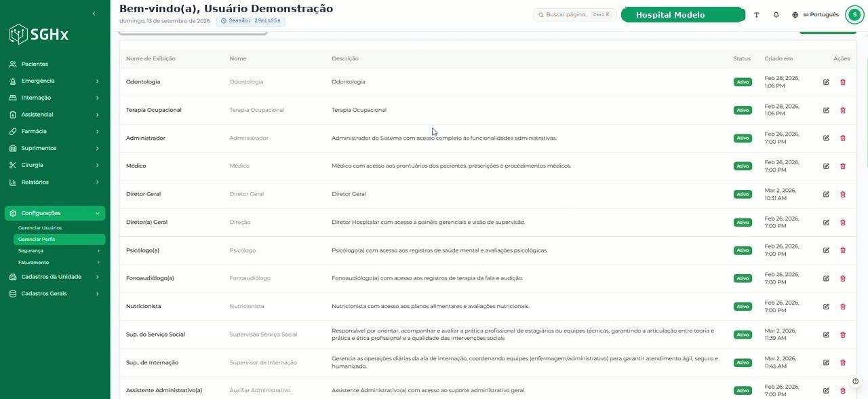Viewport: 868px width, 399px height.
Task: Select Gerenciar Perfis
Action: tap(59, 240)
